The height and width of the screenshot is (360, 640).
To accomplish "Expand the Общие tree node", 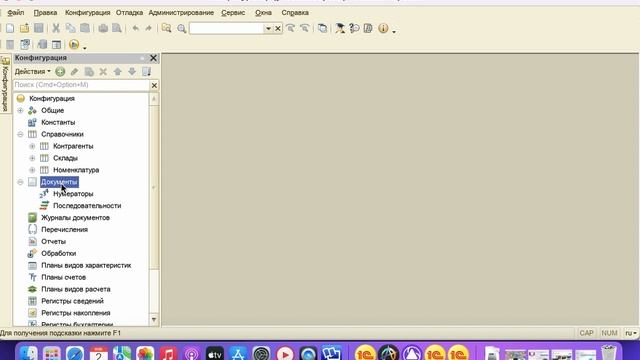I will click(20, 111).
